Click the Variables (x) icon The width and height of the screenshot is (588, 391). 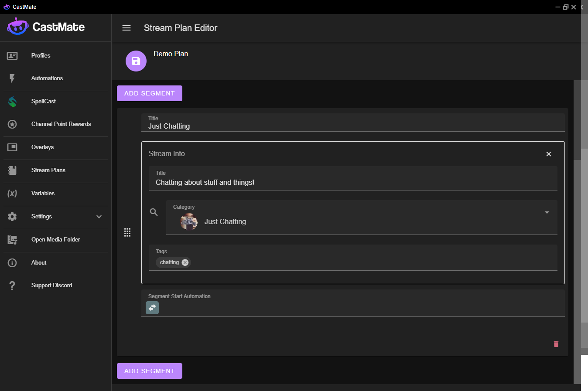[x=12, y=194]
